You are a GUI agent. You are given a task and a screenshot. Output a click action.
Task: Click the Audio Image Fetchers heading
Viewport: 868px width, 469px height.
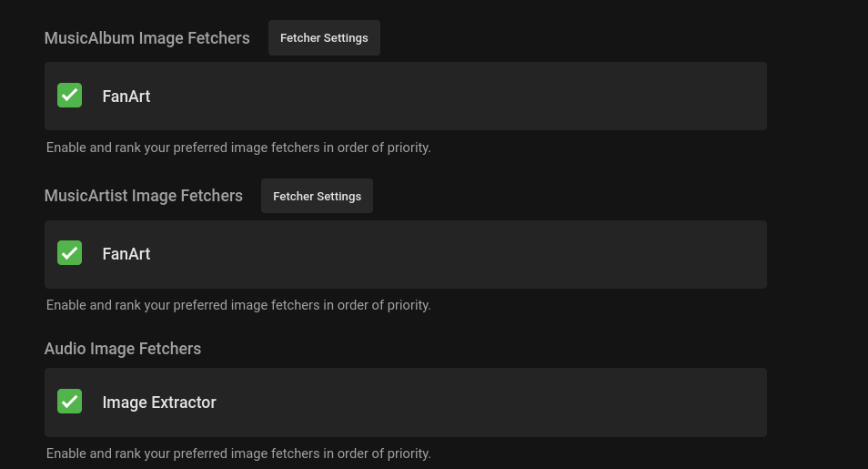point(123,349)
